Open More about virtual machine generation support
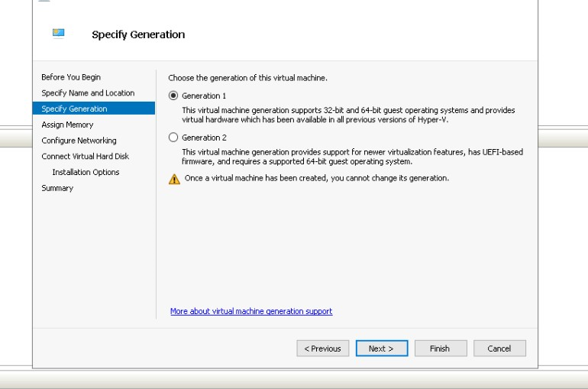 coord(251,311)
